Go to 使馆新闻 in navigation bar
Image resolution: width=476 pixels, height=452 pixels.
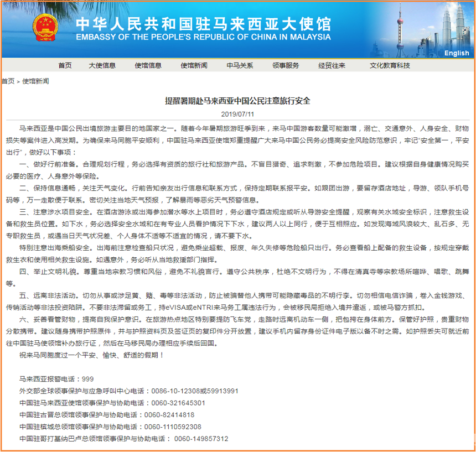194,65
